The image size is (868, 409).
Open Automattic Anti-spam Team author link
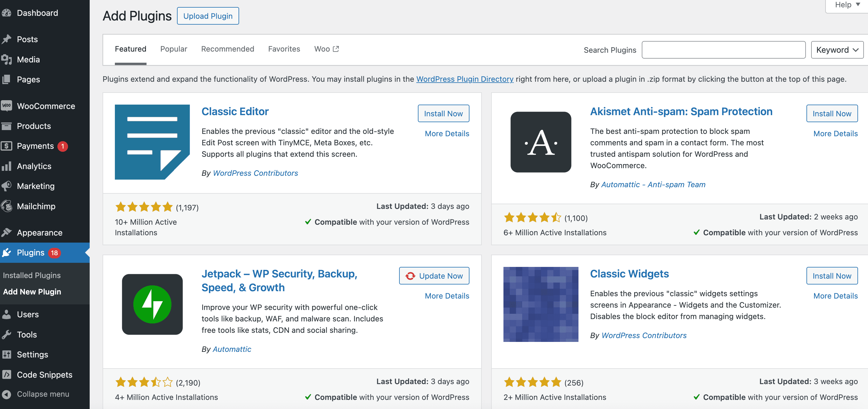(653, 185)
